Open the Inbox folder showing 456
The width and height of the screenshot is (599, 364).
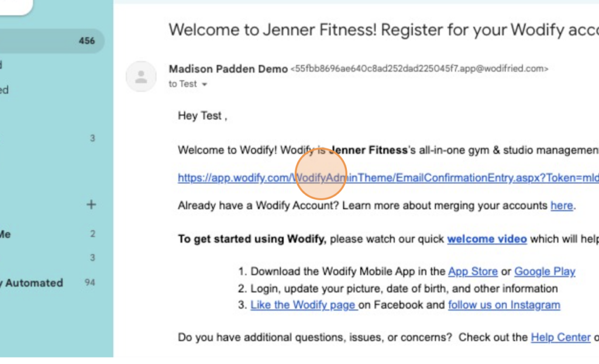52,41
